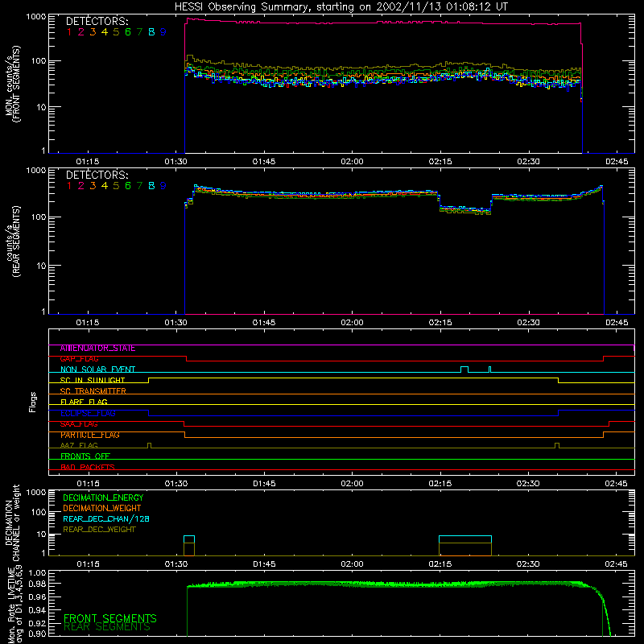Select the DECIMATION_WEIGHT legend entry
The width and height of the screenshot is (644, 644).
pos(102,508)
